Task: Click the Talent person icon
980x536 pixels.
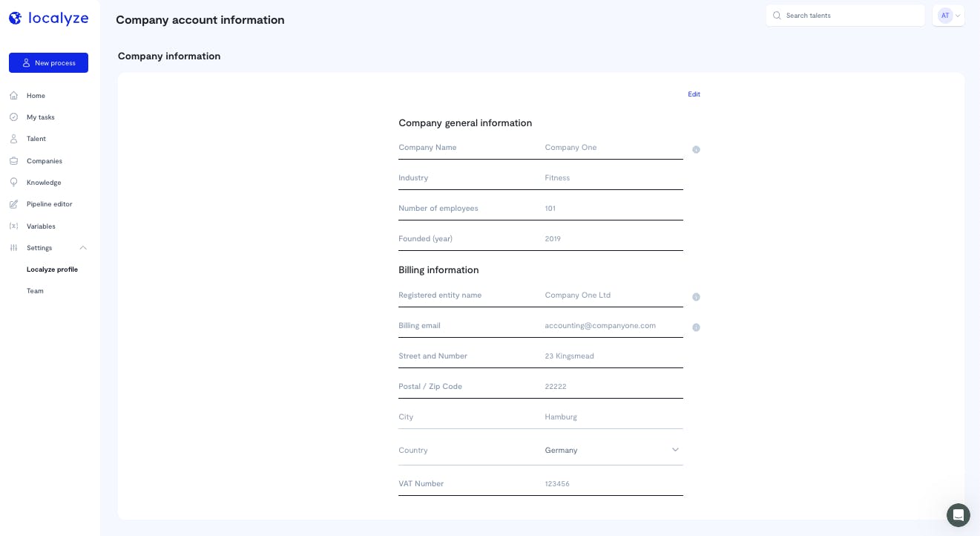Action: pos(13,139)
